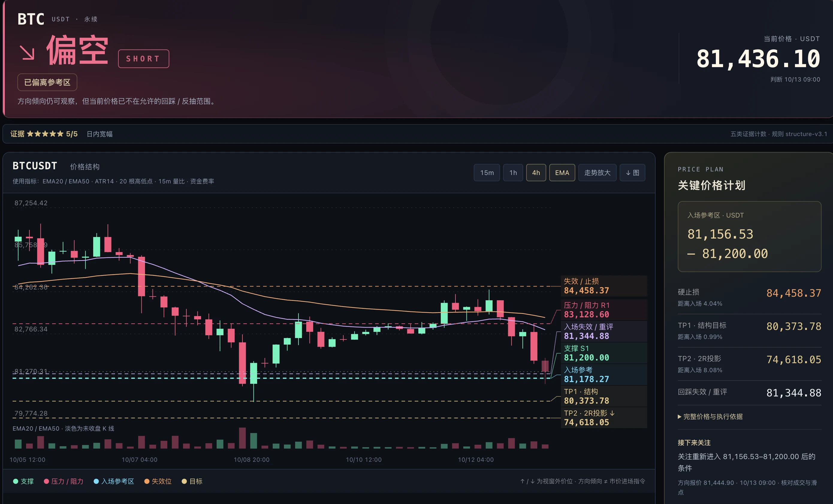833x504 pixels.
Task: Click the BTCUSDT chart title
Action: (35, 166)
